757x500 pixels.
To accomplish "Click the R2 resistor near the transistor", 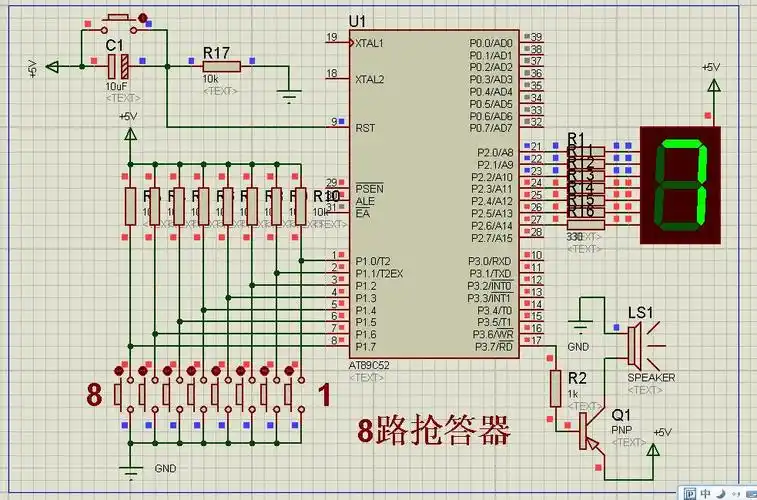I will tap(555, 387).
